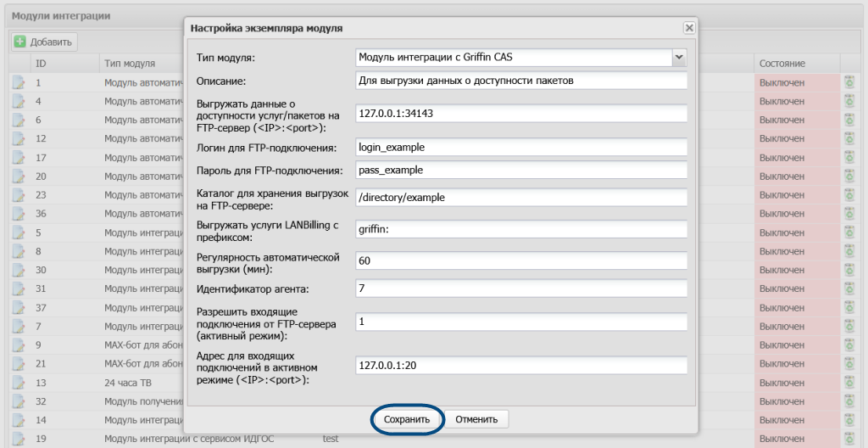Click the edit icon for row ID 37
The height and width of the screenshot is (448, 868).
pyautogui.click(x=19, y=308)
